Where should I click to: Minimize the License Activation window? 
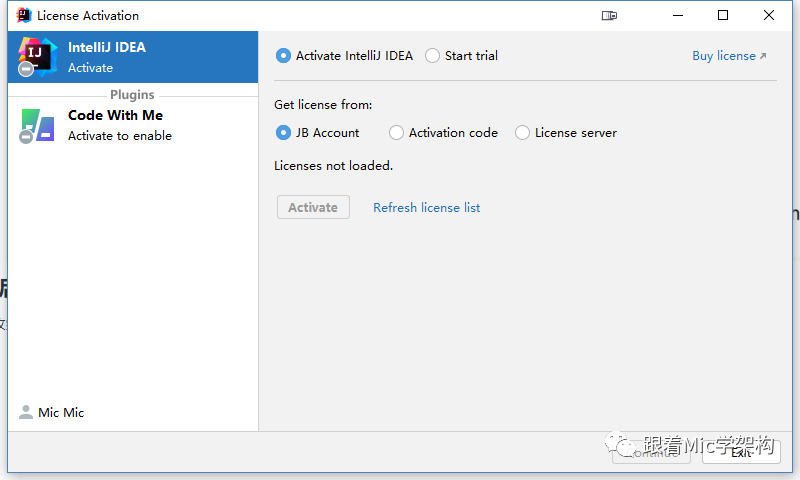click(678, 16)
